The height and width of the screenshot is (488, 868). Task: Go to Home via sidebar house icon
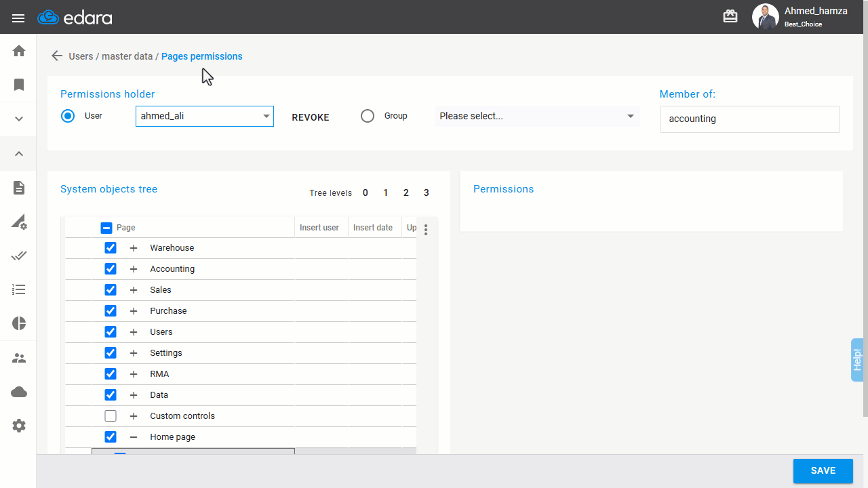[x=19, y=51]
